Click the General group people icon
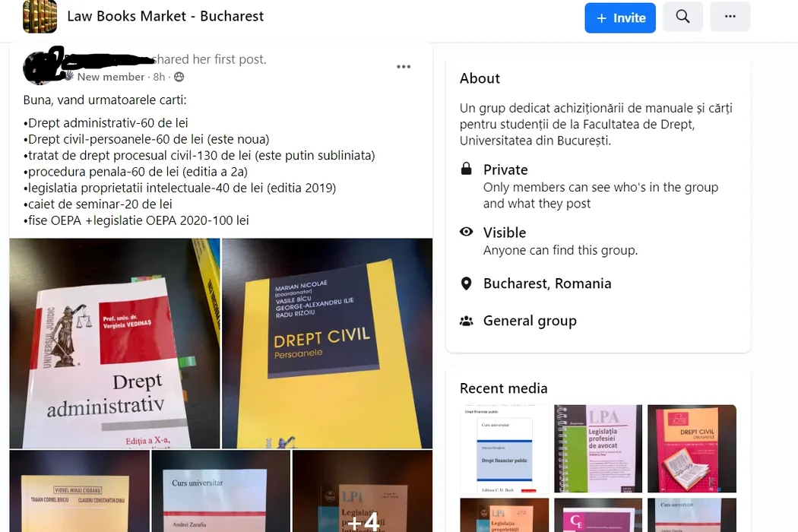The image size is (798, 532). tap(466, 321)
